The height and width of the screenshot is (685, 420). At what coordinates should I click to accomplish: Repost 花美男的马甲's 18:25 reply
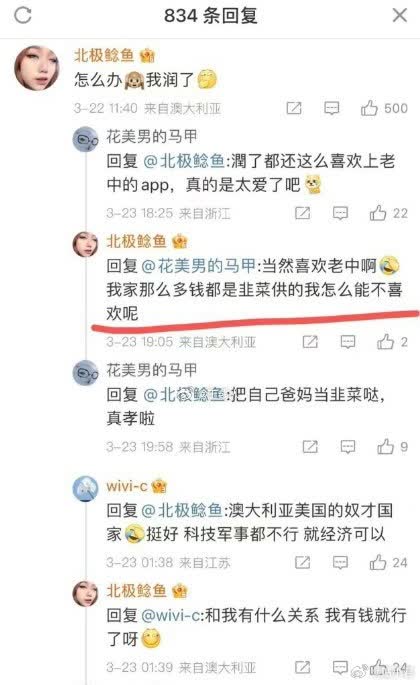[302, 213]
